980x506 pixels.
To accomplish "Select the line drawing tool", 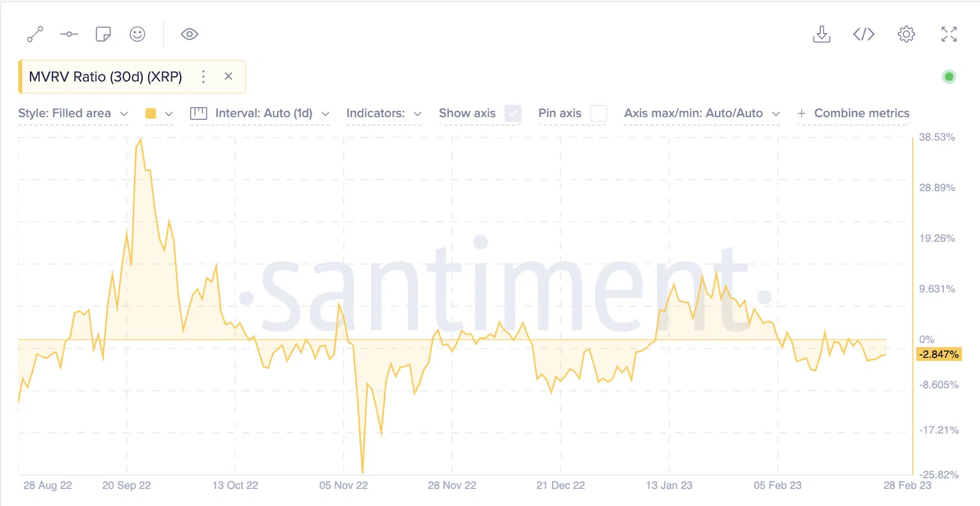I will [x=35, y=34].
